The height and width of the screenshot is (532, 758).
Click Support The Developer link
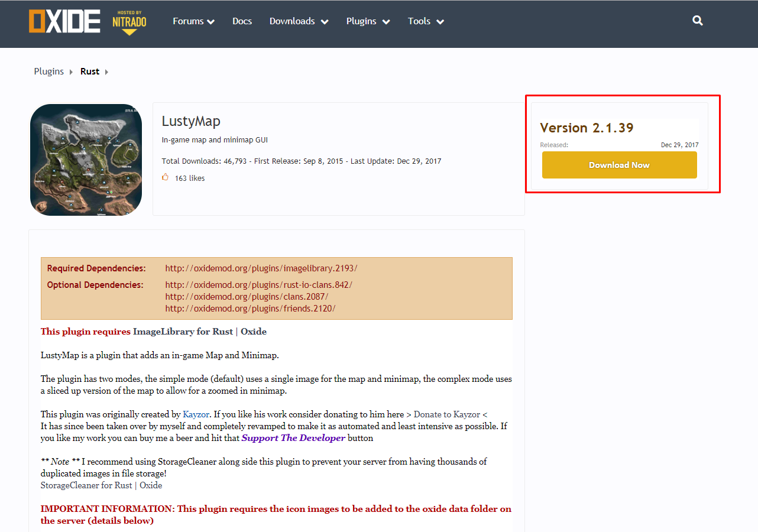[x=293, y=438]
